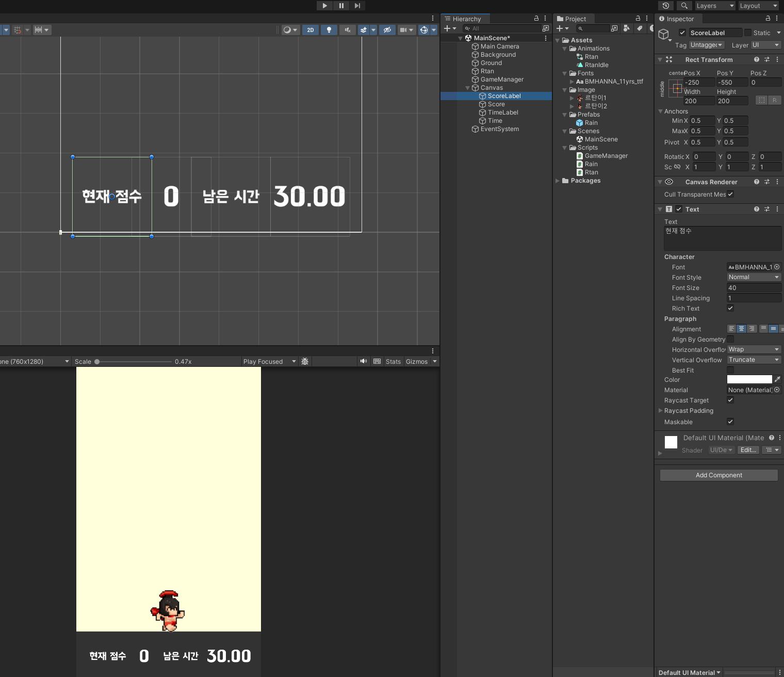This screenshot has width=784, height=677.
Task: Open the Undo History icon
Action: coord(666,6)
